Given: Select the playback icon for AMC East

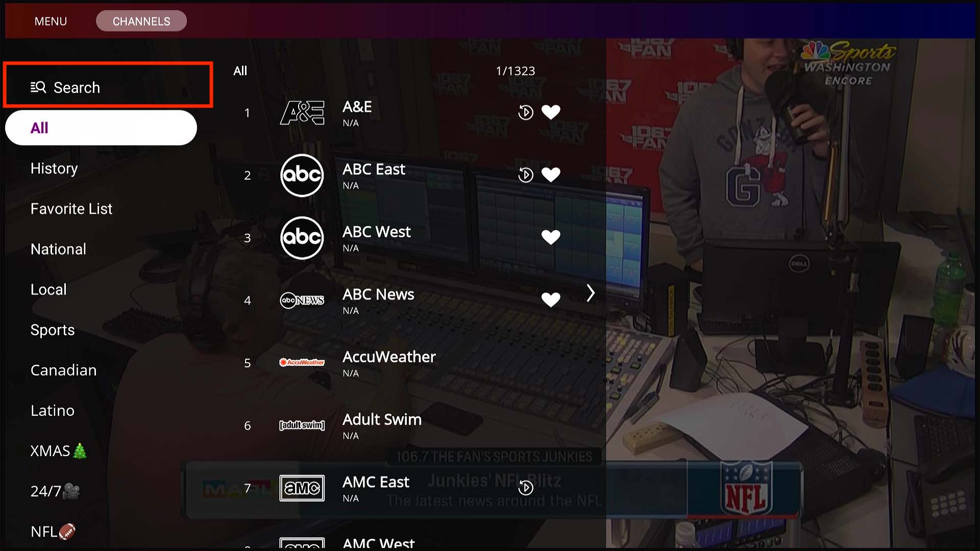Looking at the screenshot, I should (x=526, y=488).
